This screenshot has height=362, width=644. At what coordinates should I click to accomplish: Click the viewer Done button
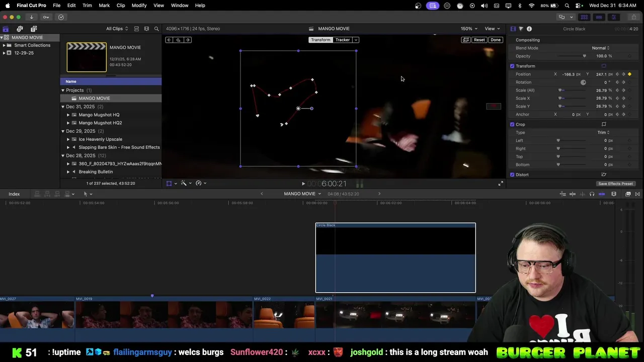pyautogui.click(x=496, y=40)
